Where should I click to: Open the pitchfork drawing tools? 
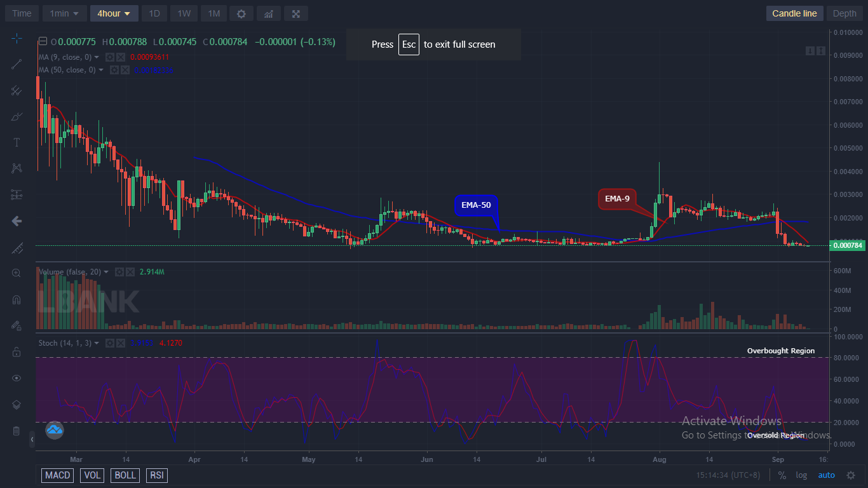(17, 90)
